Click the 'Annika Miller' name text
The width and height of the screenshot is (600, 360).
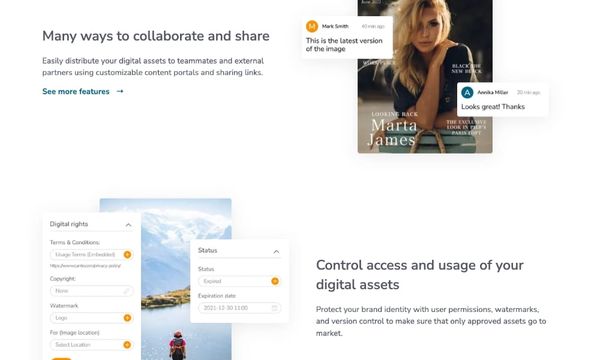[x=492, y=93]
